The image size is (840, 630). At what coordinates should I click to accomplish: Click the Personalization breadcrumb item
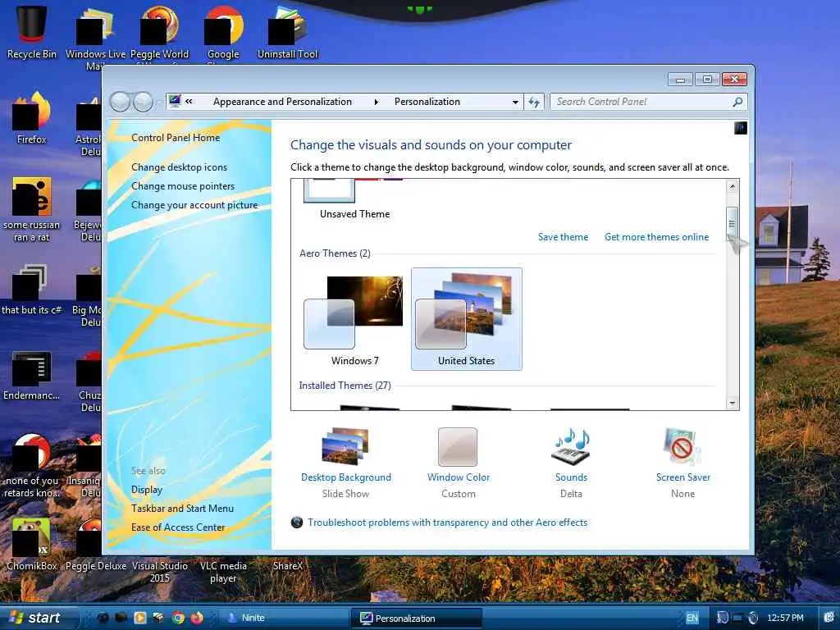coord(427,102)
